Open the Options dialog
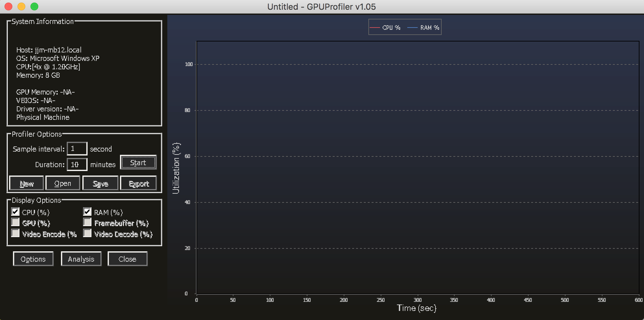The width and height of the screenshot is (644, 320). (x=33, y=259)
